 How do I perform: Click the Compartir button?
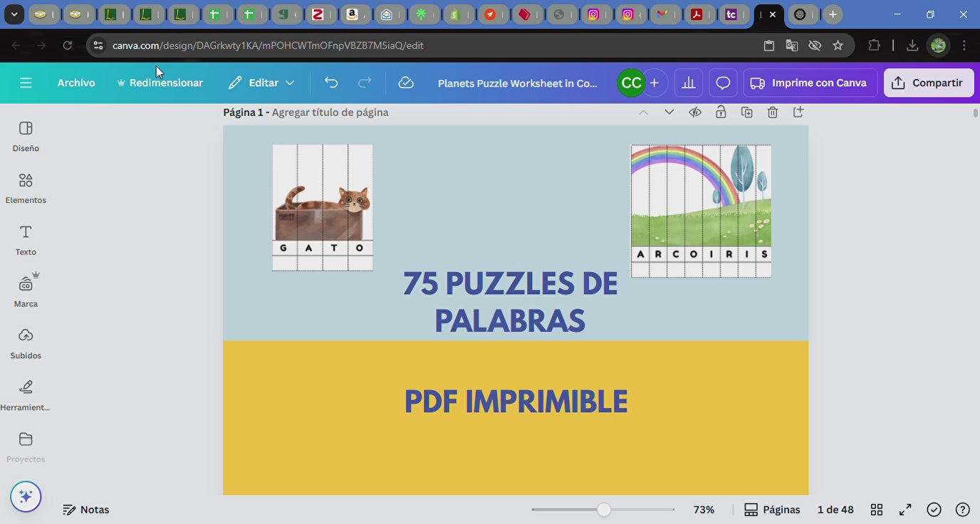[928, 83]
